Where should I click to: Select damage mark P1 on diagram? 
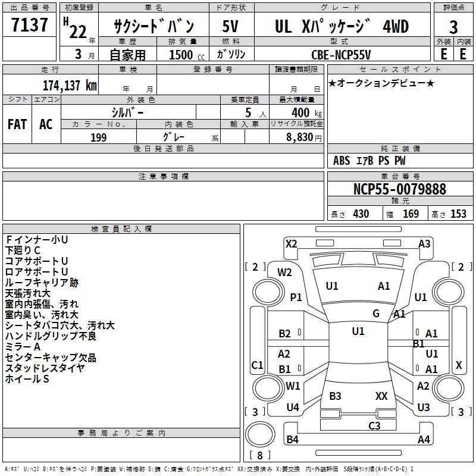click(x=296, y=297)
